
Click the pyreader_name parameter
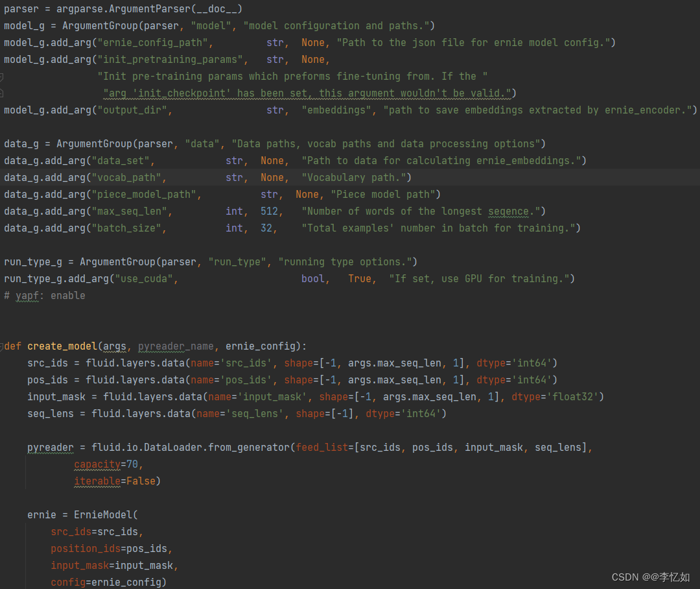(176, 346)
